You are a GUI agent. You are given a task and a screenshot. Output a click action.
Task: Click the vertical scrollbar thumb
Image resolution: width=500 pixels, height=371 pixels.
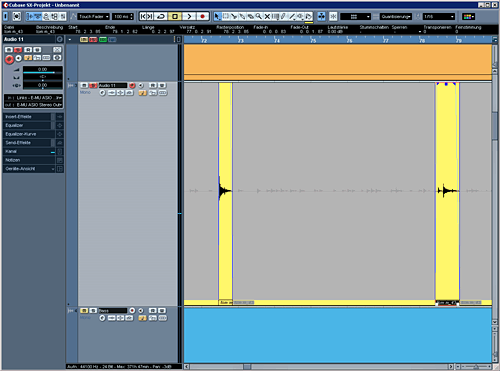495,126
